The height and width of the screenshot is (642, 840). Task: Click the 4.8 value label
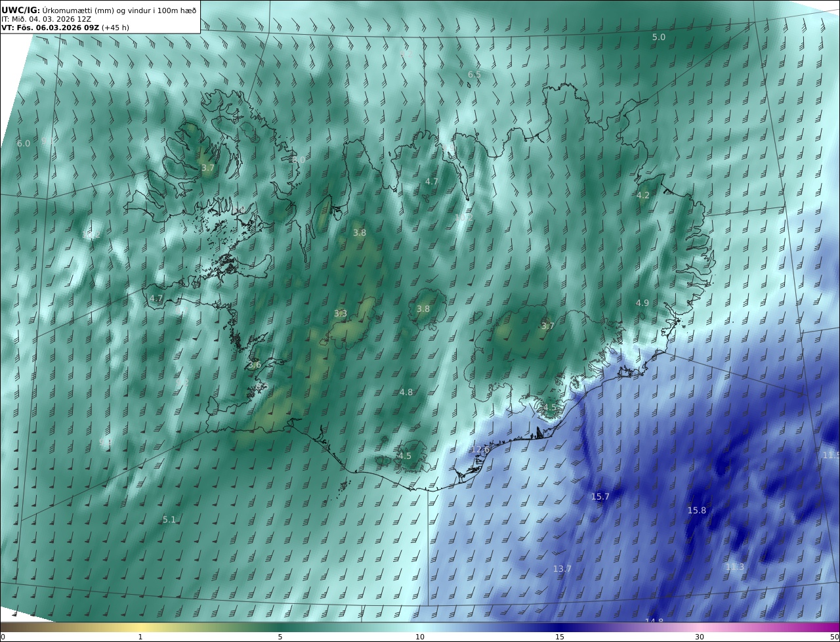(x=406, y=392)
